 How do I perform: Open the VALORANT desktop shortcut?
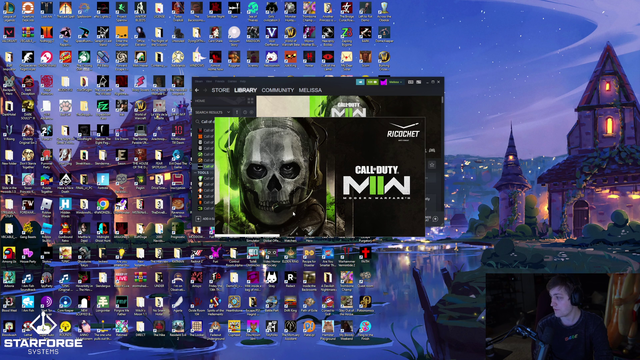tap(9, 33)
